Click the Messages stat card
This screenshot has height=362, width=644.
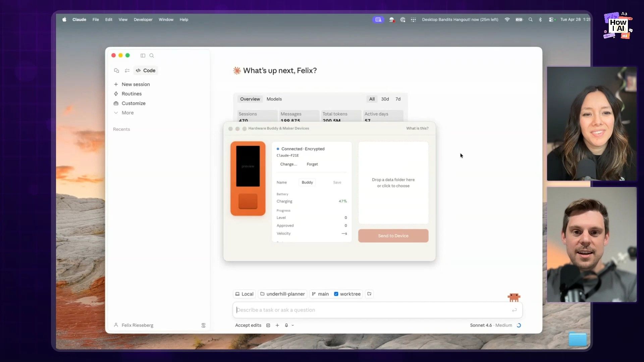click(x=299, y=116)
